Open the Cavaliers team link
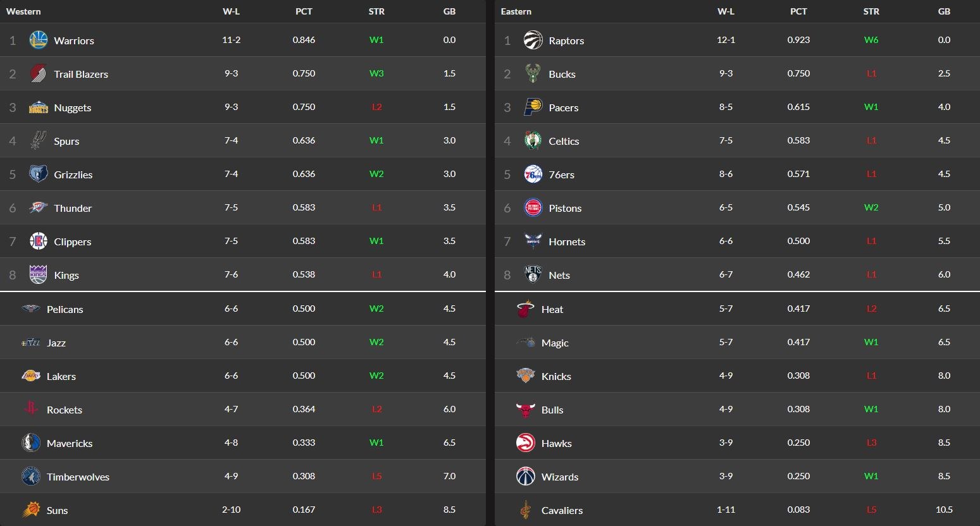Screen dimensions: 980x526 (562, 510)
